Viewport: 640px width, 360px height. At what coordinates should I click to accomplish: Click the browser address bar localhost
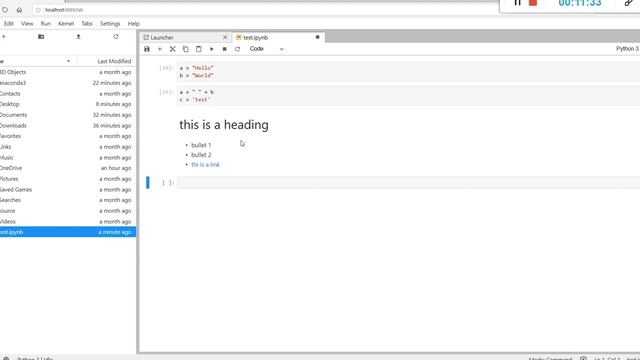64,10
